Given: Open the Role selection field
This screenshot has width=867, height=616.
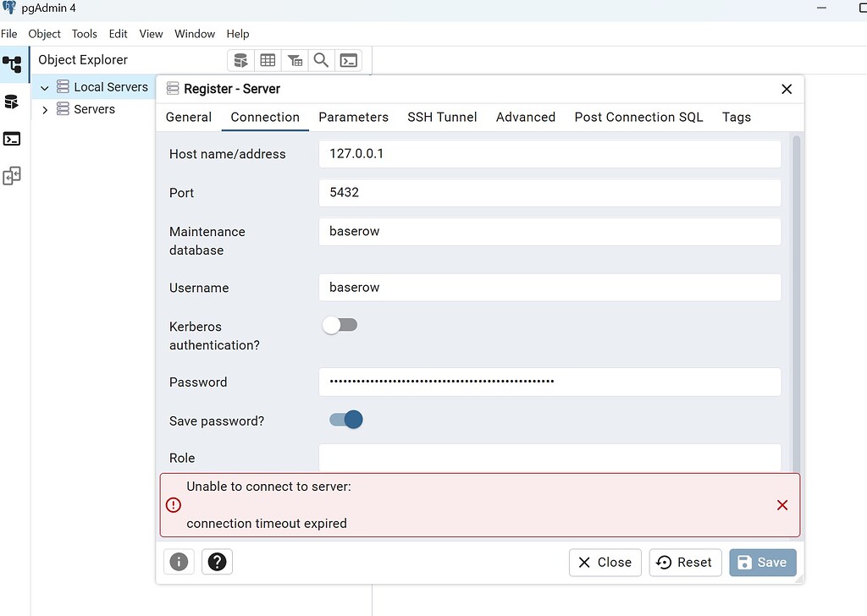Looking at the screenshot, I should click(550, 458).
